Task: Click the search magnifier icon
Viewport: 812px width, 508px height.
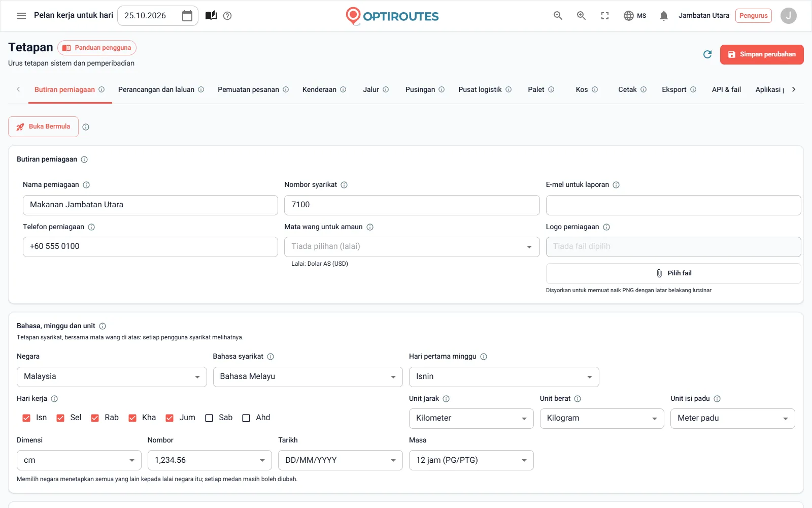Action: [558, 16]
